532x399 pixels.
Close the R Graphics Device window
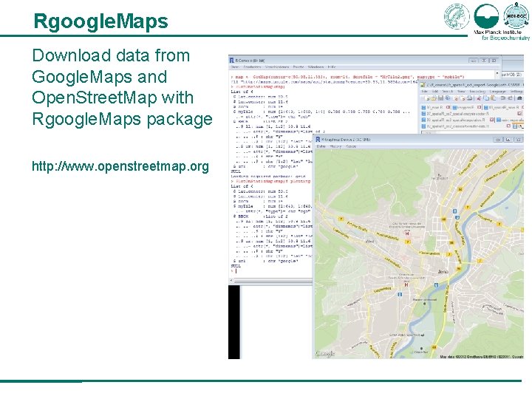(518, 140)
